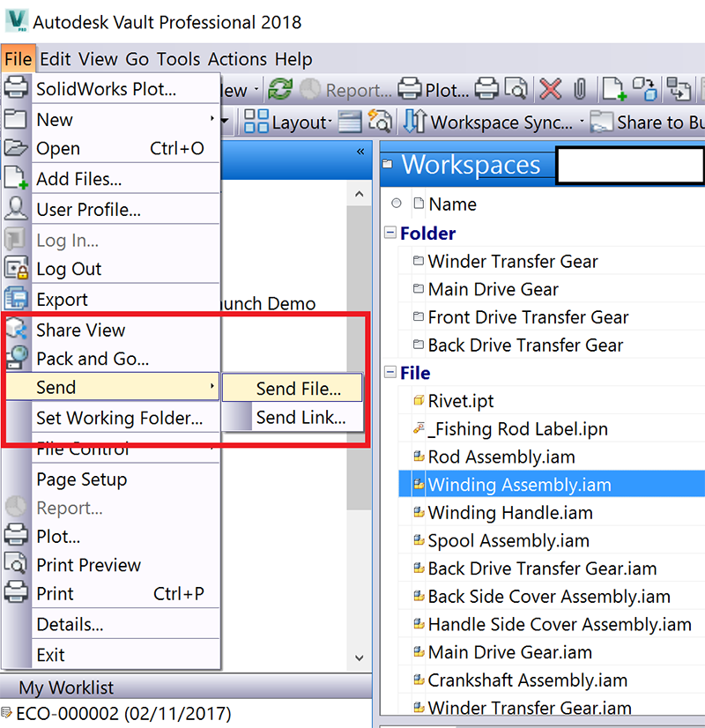Click the My Worklist panel header

186,687
